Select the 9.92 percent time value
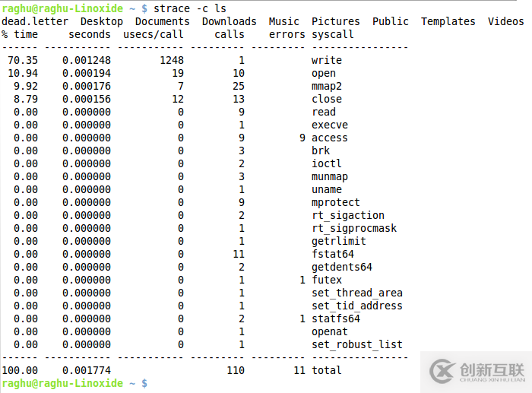 (x=26, y=86)
